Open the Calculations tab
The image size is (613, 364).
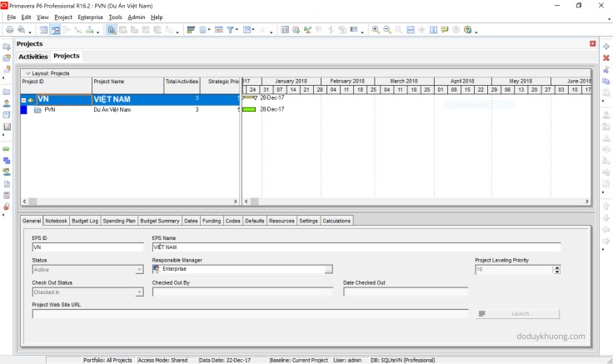pyautogui.click(x=336, y=221)
